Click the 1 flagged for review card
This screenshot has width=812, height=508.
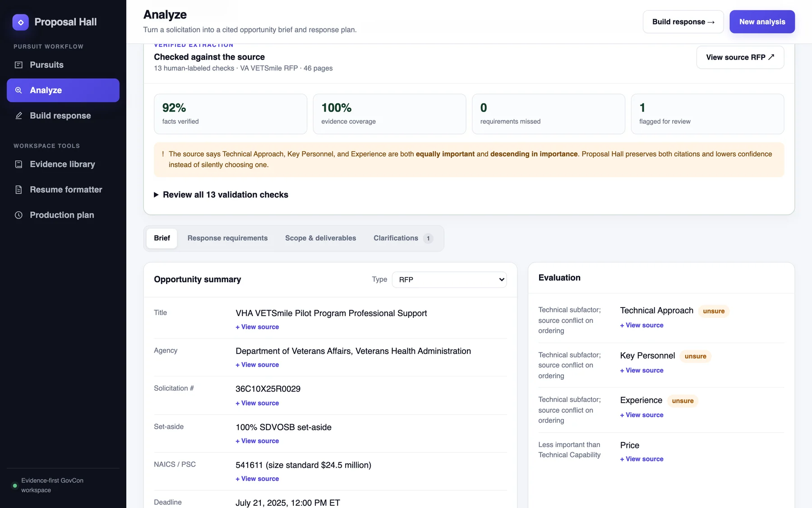[707, 114]
